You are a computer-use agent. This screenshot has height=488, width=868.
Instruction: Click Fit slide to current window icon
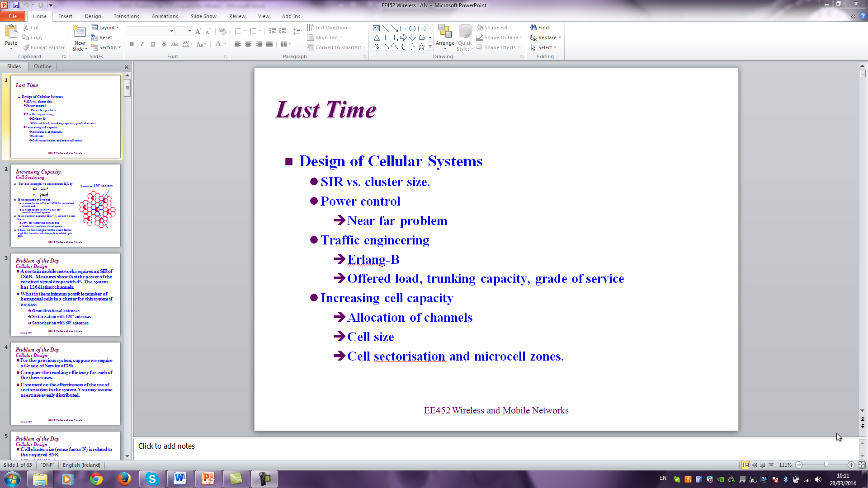pyautogui.click(x=862, y=465)
